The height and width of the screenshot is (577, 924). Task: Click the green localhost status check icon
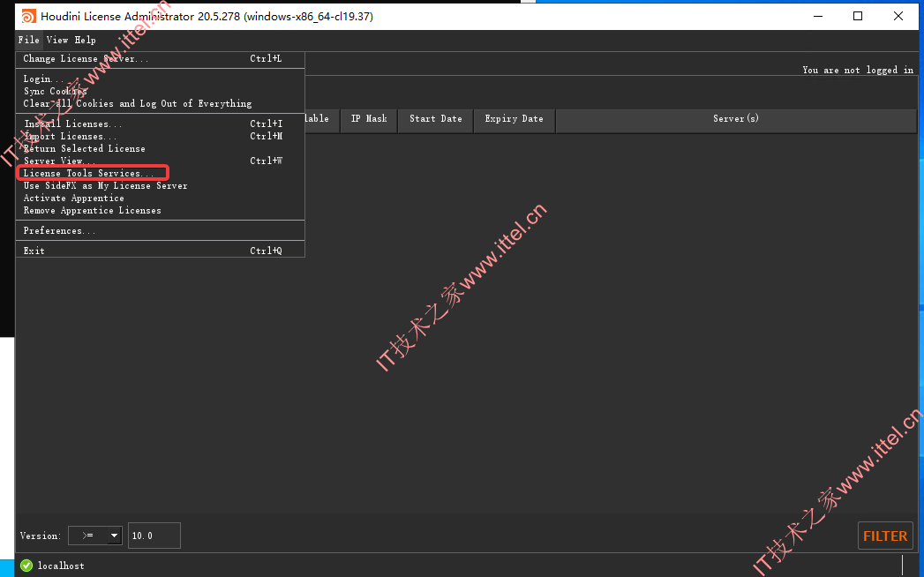point(26,566)
